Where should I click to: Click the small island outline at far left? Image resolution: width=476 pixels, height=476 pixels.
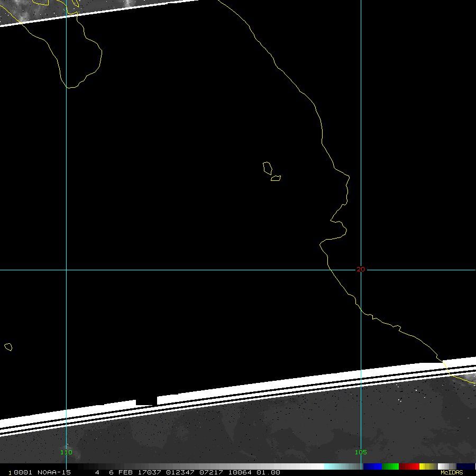(x=8, y=347)
